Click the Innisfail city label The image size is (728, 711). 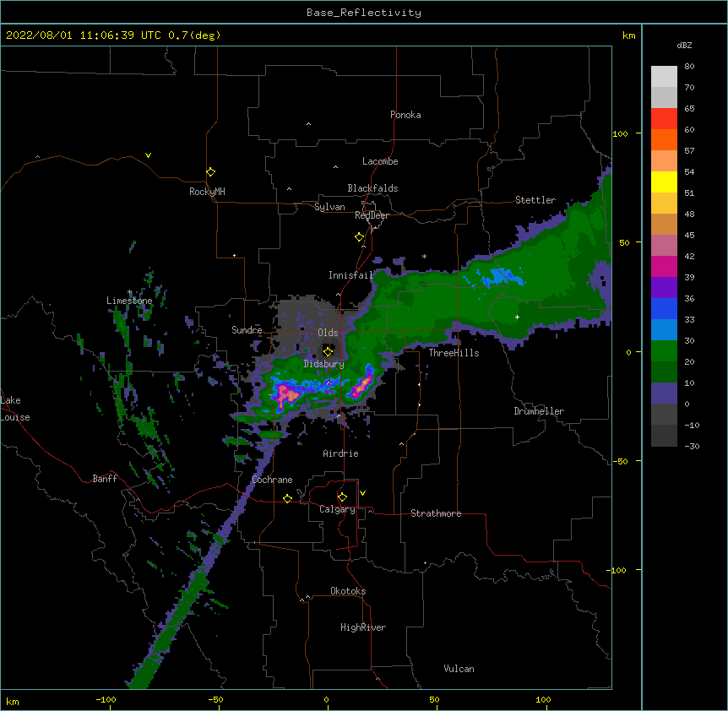[350, 275]
